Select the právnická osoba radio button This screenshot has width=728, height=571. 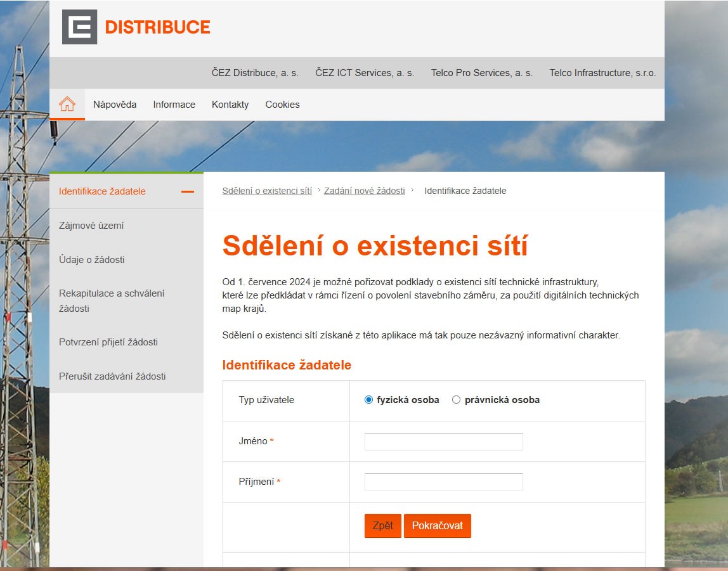coord(456,400)
